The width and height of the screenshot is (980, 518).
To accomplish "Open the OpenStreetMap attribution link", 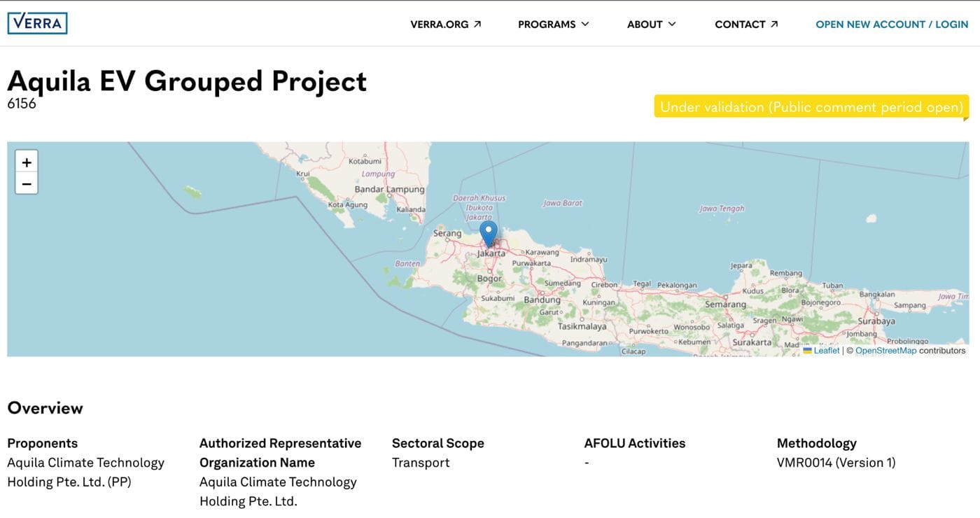I will click(x=885, y=351).
